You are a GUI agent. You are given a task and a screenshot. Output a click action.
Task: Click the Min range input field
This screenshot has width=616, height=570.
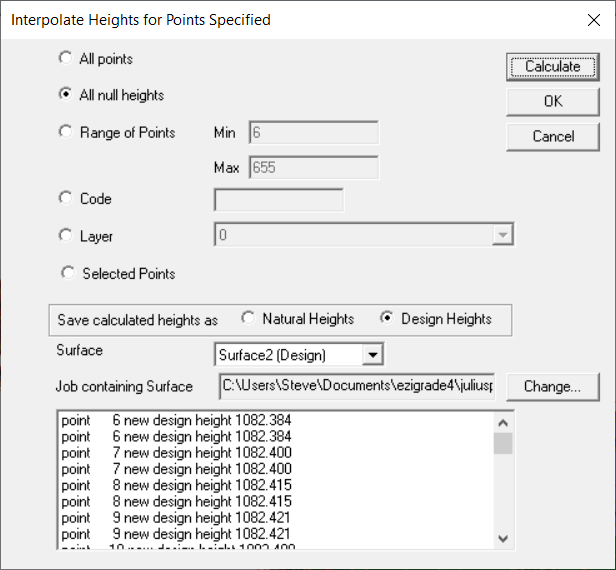[313, 133]
